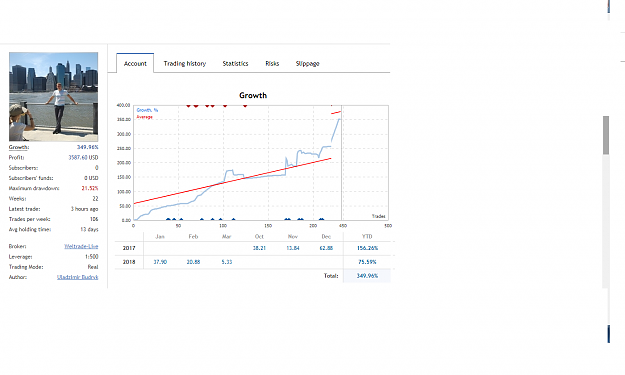Viewport: 625px width, 375px height.
Task: Click the 'Trades' axis label on chart
Action: 379,216
